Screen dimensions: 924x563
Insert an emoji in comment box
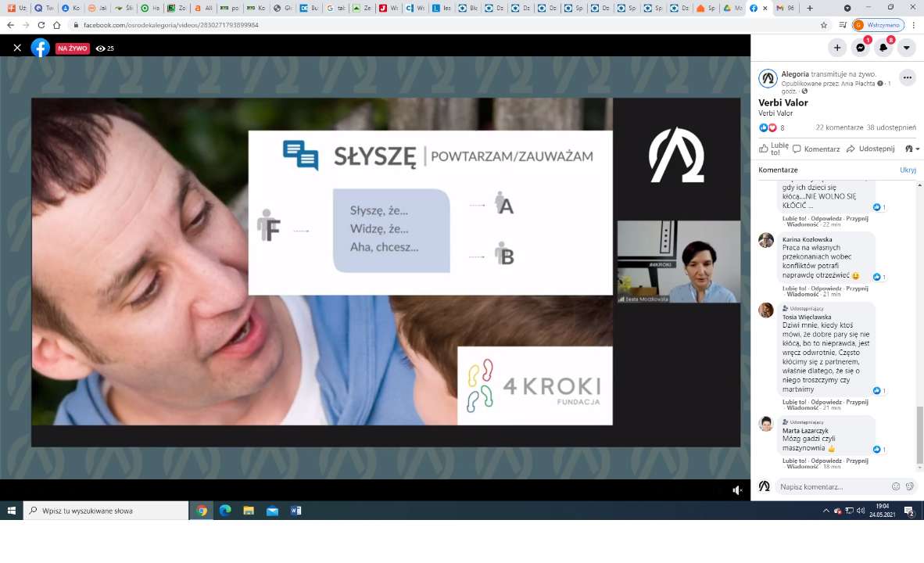click(896, 486)
